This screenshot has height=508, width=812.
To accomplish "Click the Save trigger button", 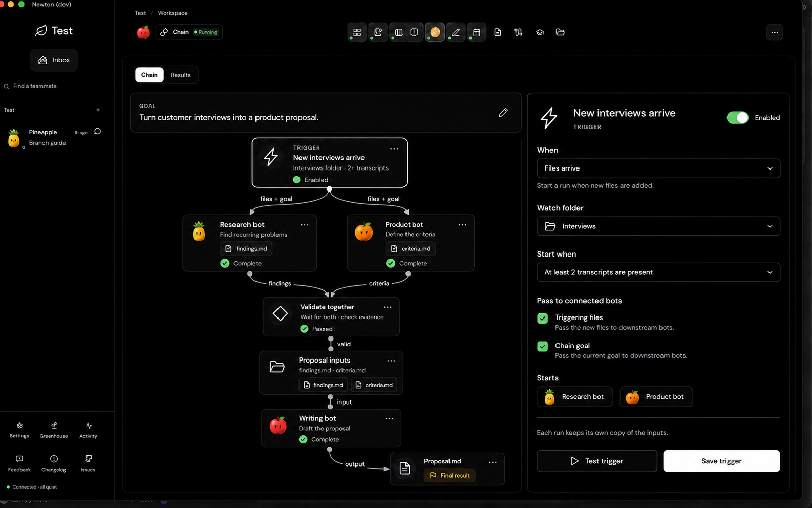I will tap(721, 461).
